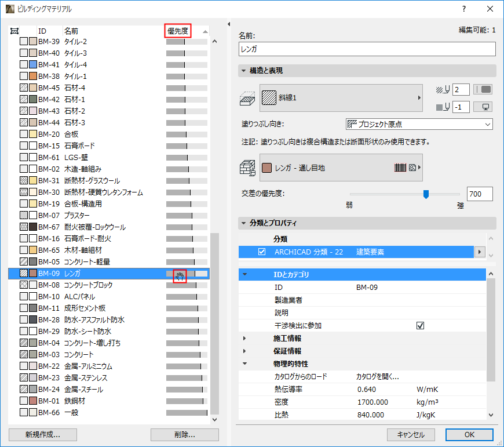Click the hatch icon for BM-05 コンクリート-軽量
The height and width of the screenshot is (447, 504).
coord(24,262)
